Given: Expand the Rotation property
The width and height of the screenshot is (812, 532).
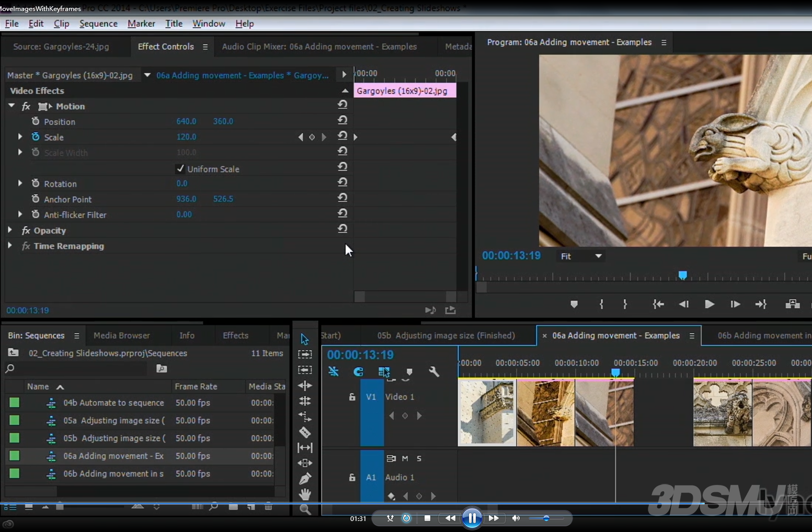Looking at the screenshot, I should click(x=20, y=183).
